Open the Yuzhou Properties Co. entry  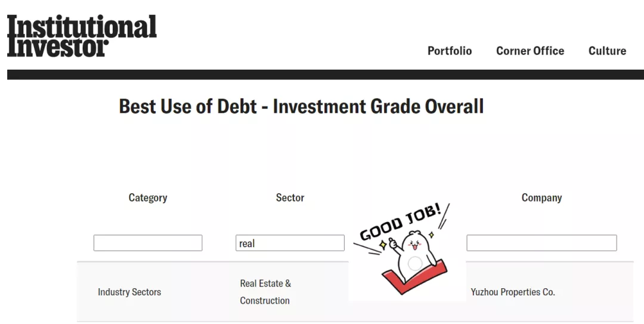[513, 292]
